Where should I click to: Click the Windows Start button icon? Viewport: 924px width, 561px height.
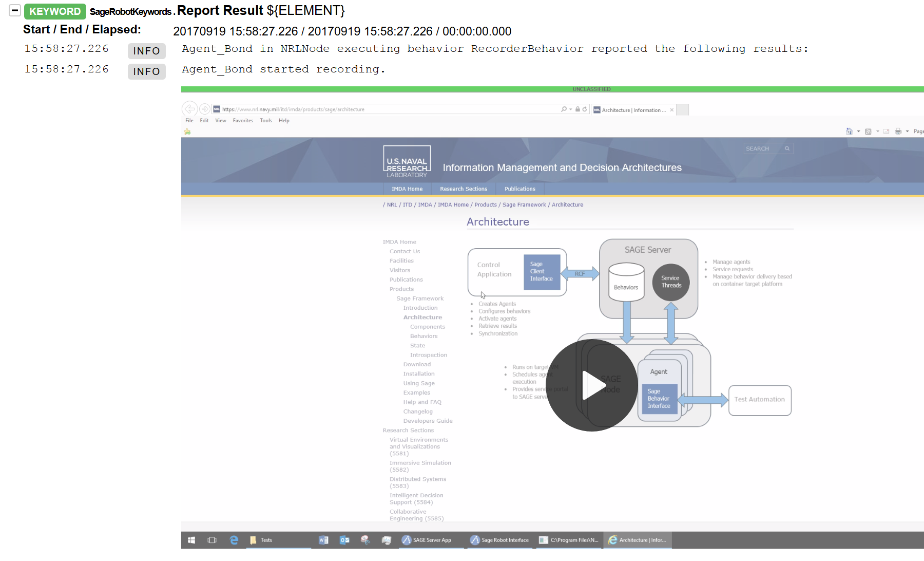[x=191, y=540]
